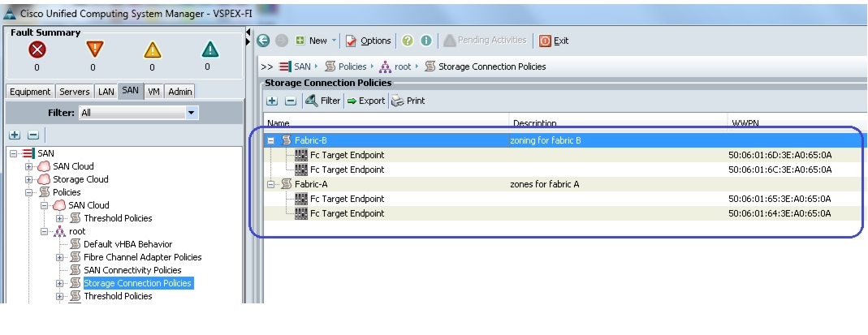Image resolution: width=868 pixels, height=335 pixels.
Task: Switch to the Servers tab
Action: [74, 92]
